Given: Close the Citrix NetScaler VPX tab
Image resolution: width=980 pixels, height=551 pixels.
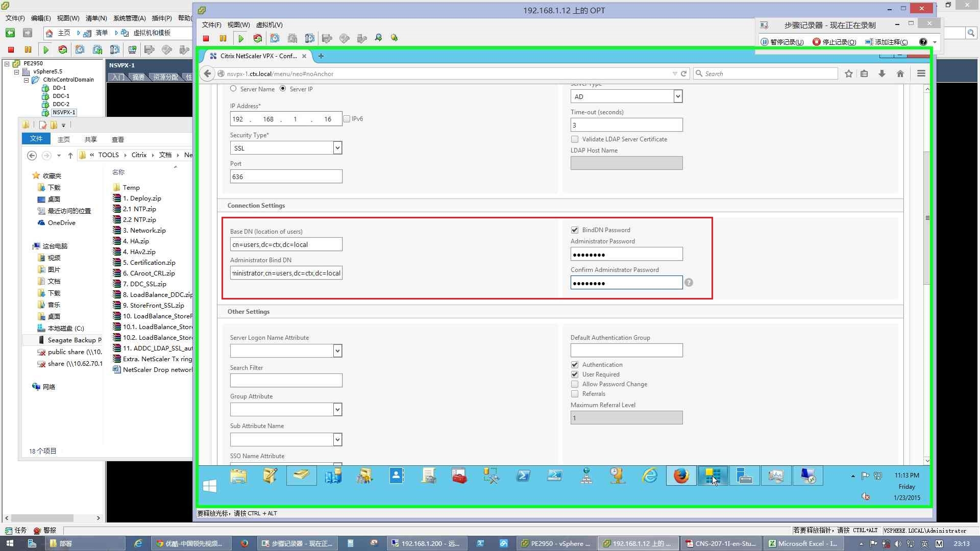Looking at the screenshot, I should [x=304, y=56].
